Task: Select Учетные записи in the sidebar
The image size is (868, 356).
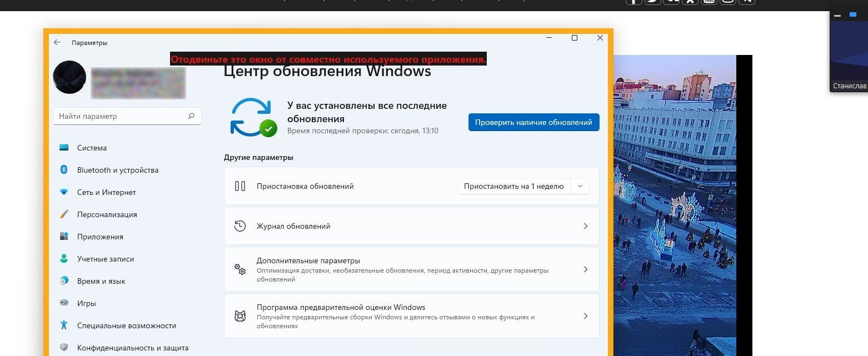Action: click(106, 259)
